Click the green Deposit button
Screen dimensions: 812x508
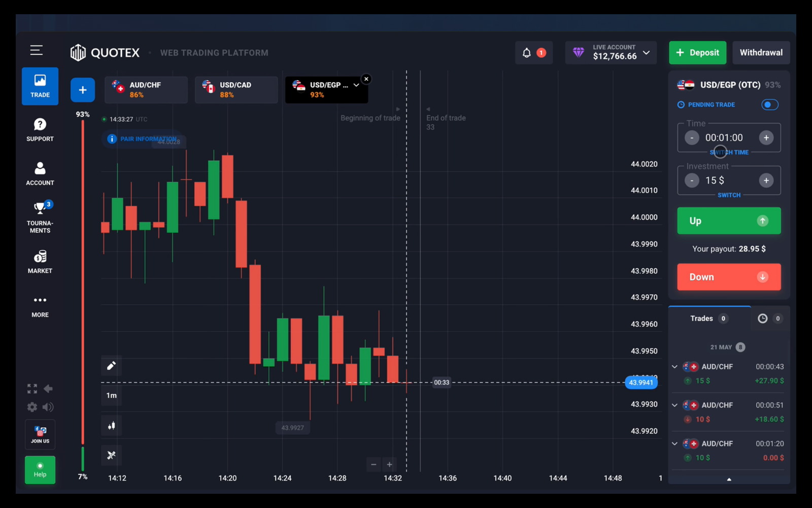pos(697,53)
